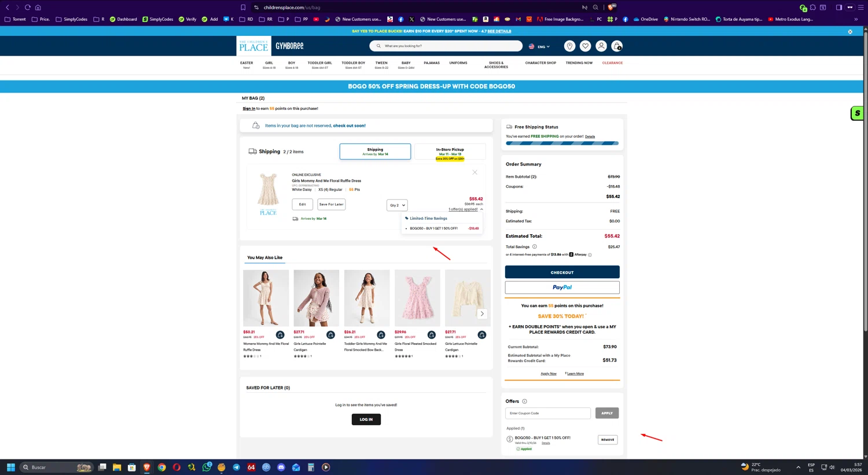Click the APPLY coupon button
This screenshot has width=868, height=475.
coord(606,413)
